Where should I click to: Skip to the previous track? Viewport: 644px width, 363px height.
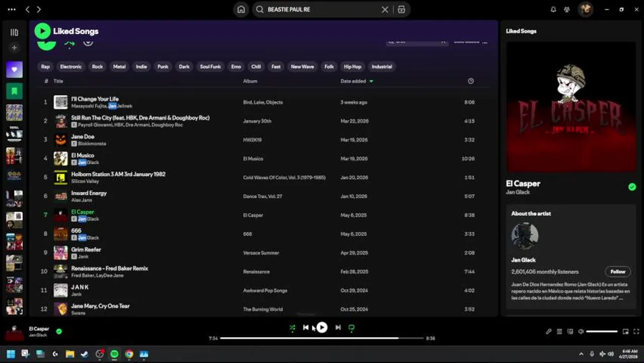coord(306,328)
